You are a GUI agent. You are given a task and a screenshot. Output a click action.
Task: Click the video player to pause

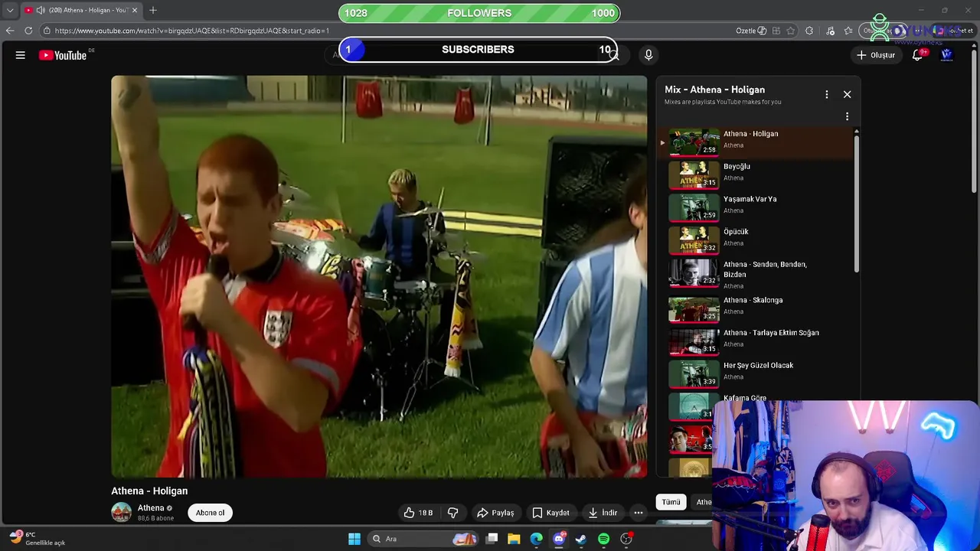379,276
